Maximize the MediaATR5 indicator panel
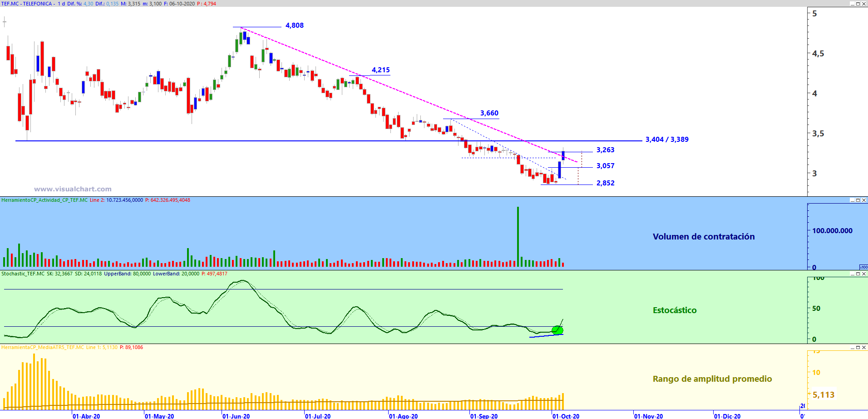This screenshot has height=419, width=868. pyautogui.click(x=858, y=347)
